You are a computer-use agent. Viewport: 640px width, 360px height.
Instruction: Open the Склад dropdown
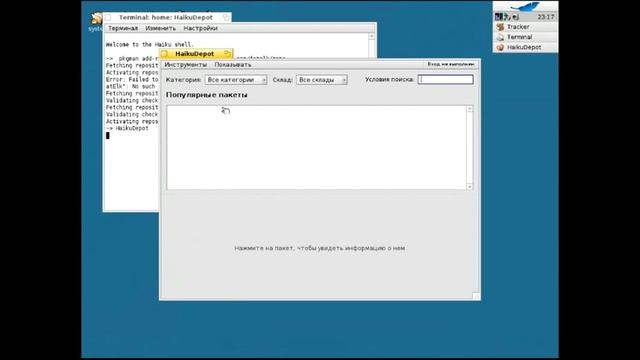[322, 80]
